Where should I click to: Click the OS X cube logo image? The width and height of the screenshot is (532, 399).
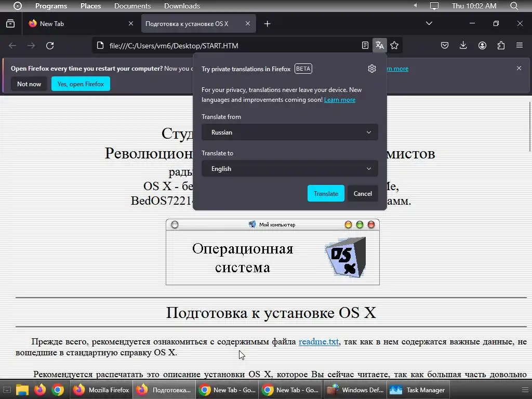[345, 257]
